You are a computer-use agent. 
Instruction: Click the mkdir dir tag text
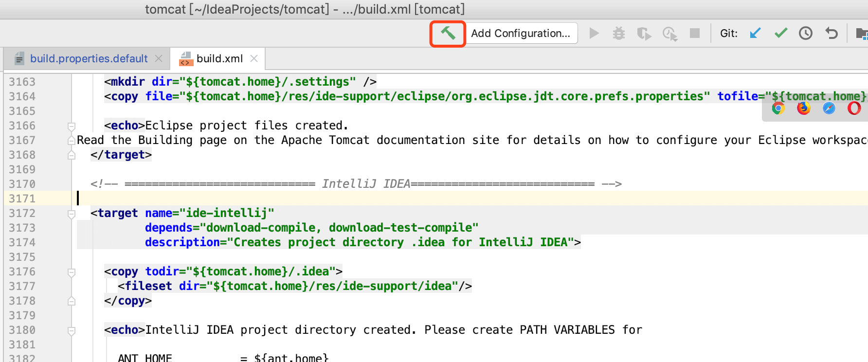pos(240,82)
